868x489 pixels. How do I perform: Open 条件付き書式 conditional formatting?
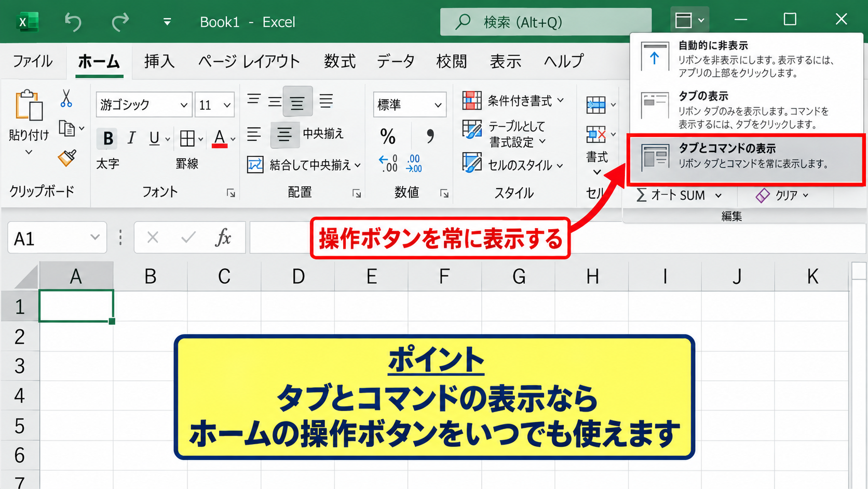click(x=513, y=100)
